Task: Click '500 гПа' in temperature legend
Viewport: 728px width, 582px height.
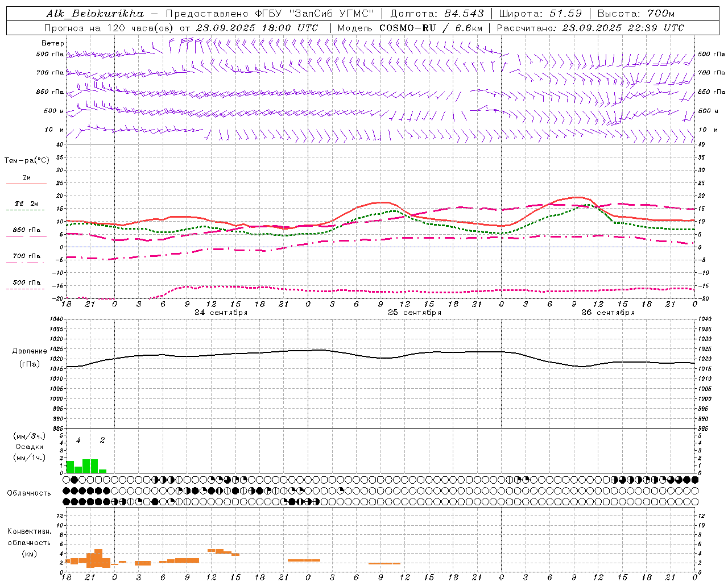Action: (27, 282)
